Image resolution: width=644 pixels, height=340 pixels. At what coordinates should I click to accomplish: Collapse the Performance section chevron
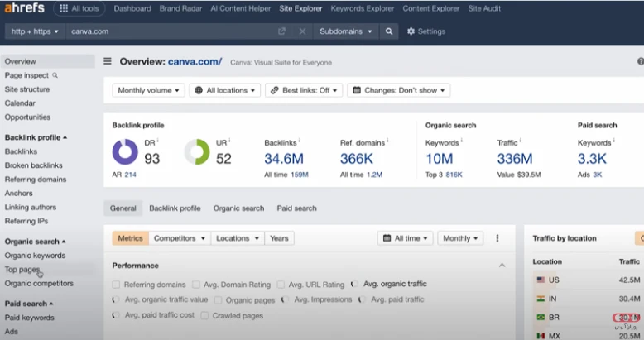click(x=502, y=266)
